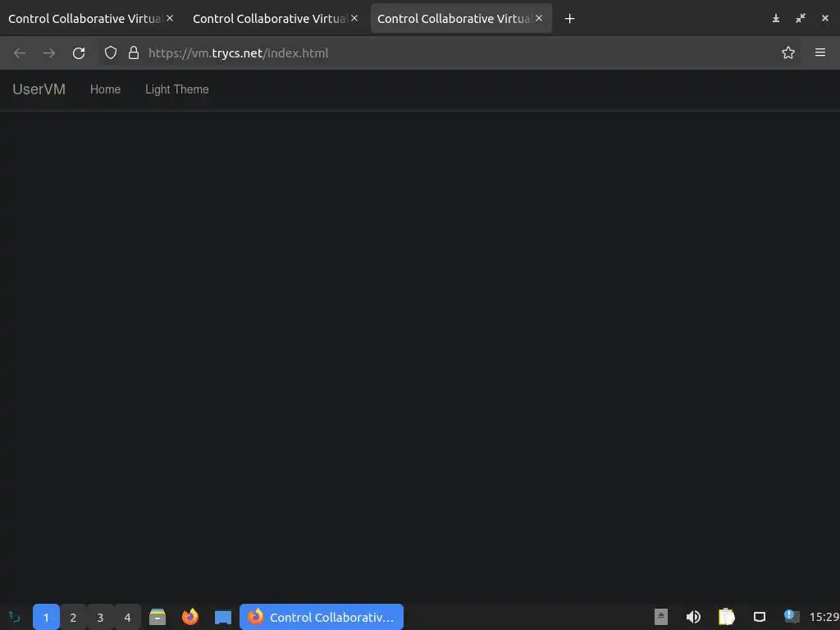Restore window size using diagonal arrows
Screen dimensions: 840x630
click(x=801, y=19)
